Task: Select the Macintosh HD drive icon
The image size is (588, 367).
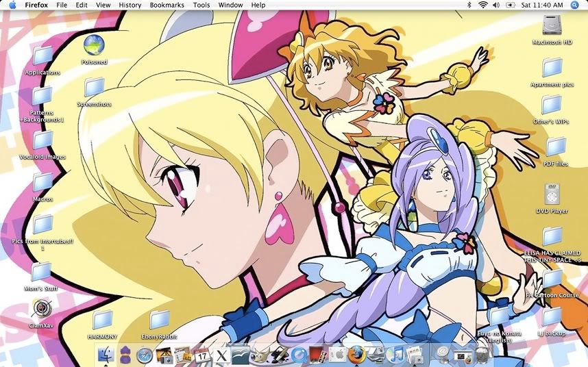Action: (552, 30)
